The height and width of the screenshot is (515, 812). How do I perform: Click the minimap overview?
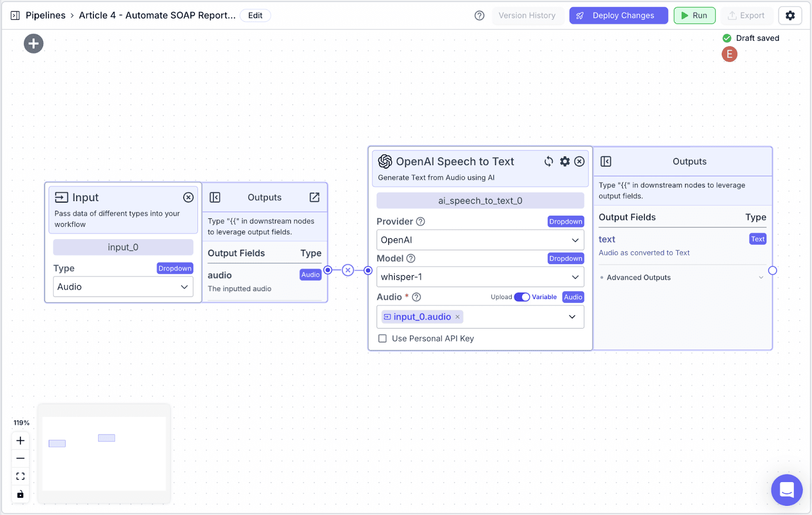click(104, 454)
